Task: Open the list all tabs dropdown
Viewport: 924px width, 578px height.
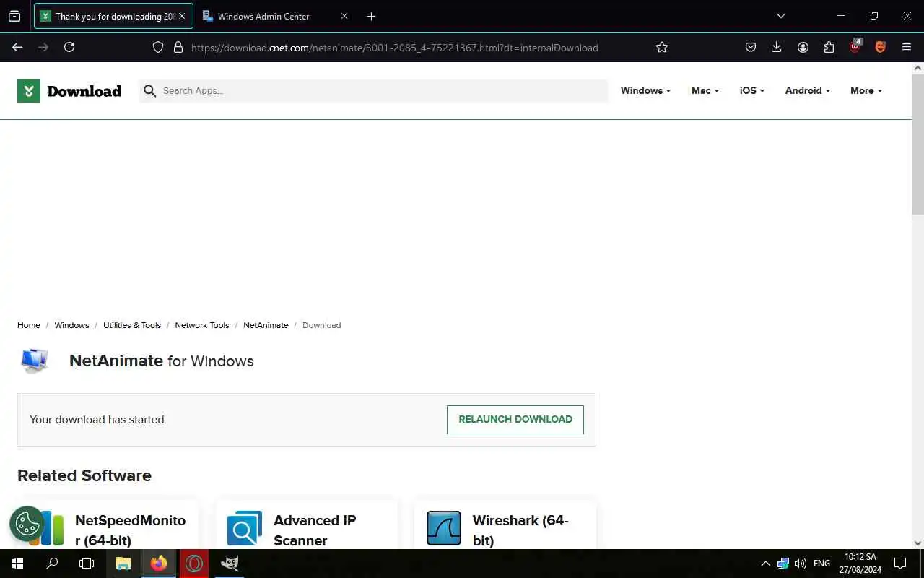Action: tap(780, 16)
